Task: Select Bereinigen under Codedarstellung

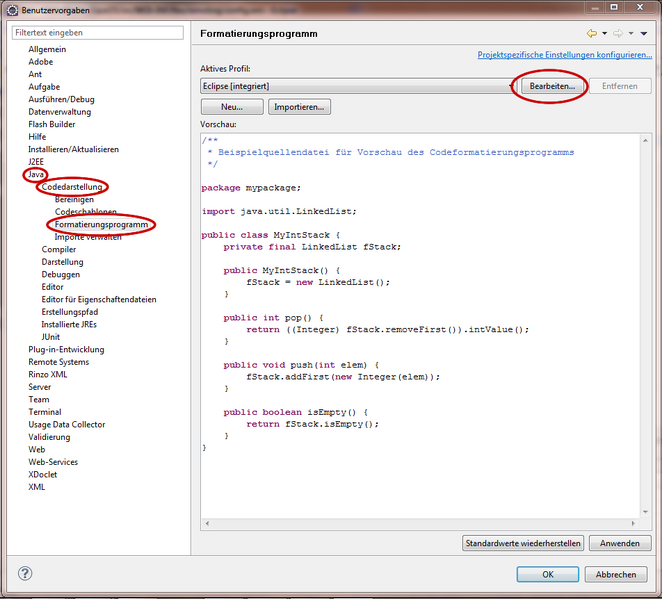Action: click(x=74, y=199)
